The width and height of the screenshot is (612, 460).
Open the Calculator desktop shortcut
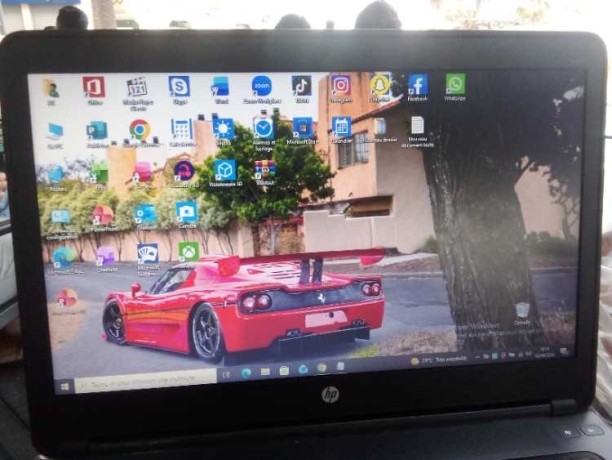[x=182, y=133]
